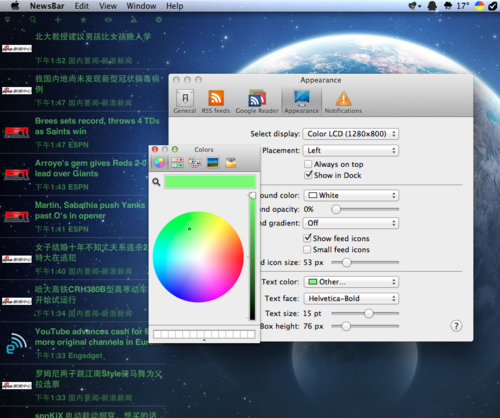The width and height of the screenshot is (500, 418).
Task: Click the Box height slider handle
Action: pos(346,326)
